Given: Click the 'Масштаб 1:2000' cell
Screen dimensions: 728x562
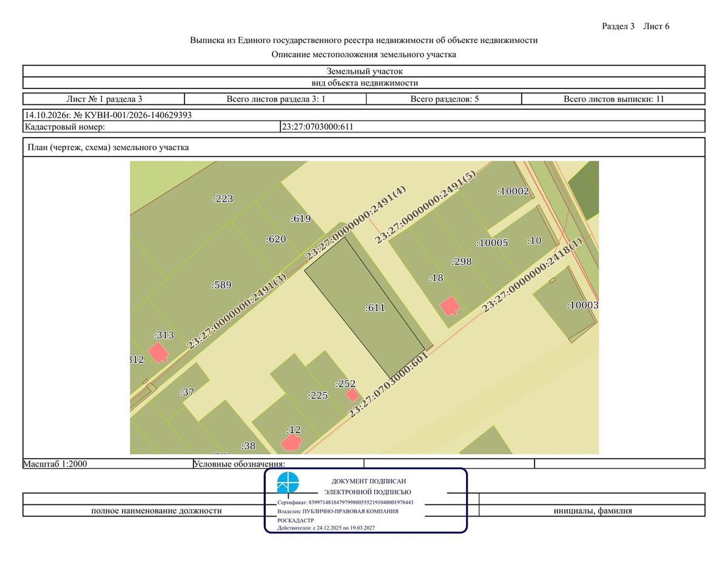Looking at the screenshot, I should click(107, 464).
